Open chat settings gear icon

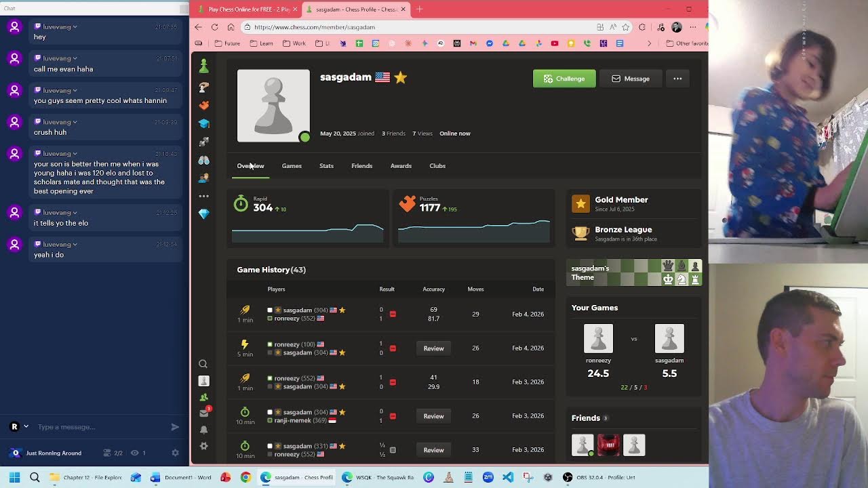pyautogui.click(x=175, y=453)
